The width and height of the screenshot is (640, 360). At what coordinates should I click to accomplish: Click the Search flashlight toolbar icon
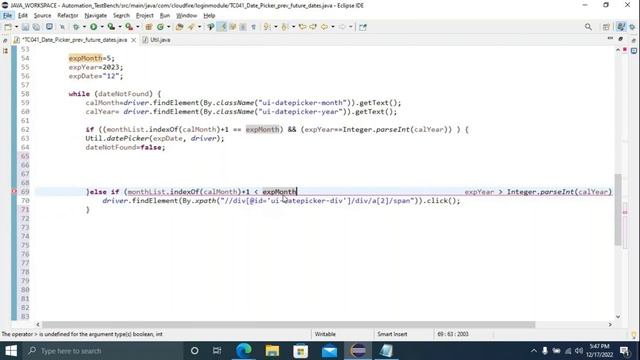191,27
